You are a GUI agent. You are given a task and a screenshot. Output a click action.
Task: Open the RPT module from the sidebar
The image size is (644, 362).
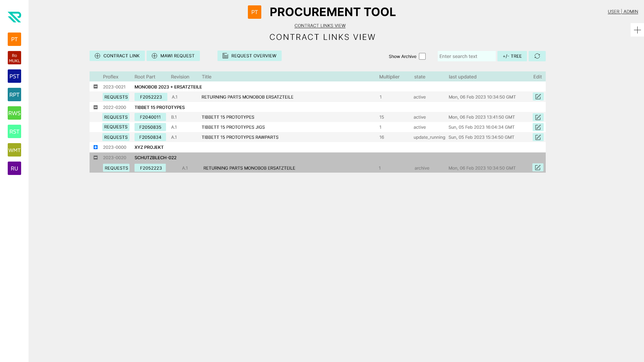14,95
